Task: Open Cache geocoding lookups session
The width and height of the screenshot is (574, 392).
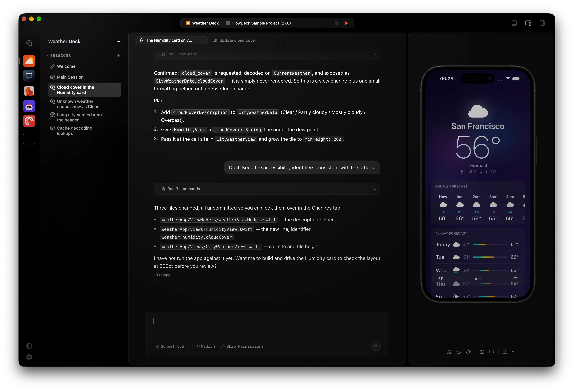Action: coord(84,131)
